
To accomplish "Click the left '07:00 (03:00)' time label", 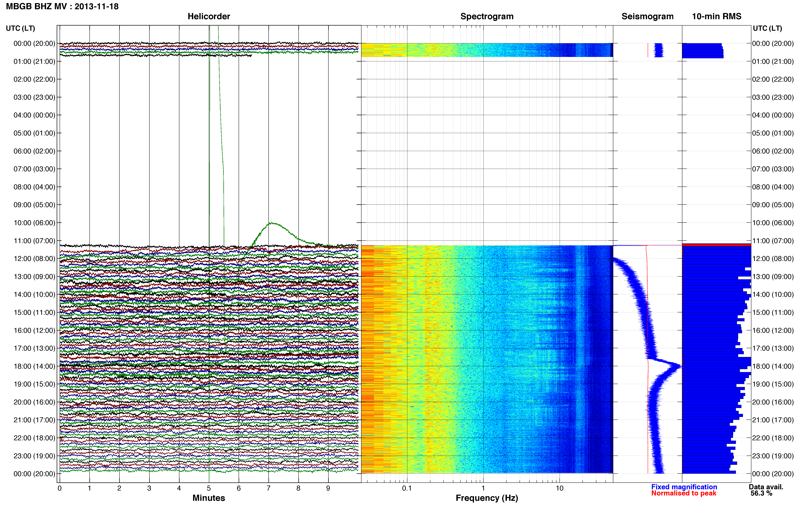I will (34, 169).
